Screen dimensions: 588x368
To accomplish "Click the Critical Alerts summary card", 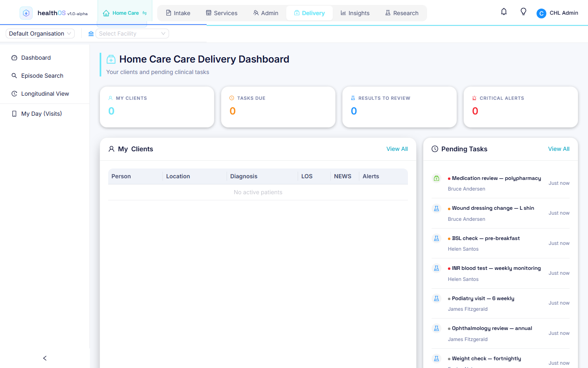I will (521, 107).
